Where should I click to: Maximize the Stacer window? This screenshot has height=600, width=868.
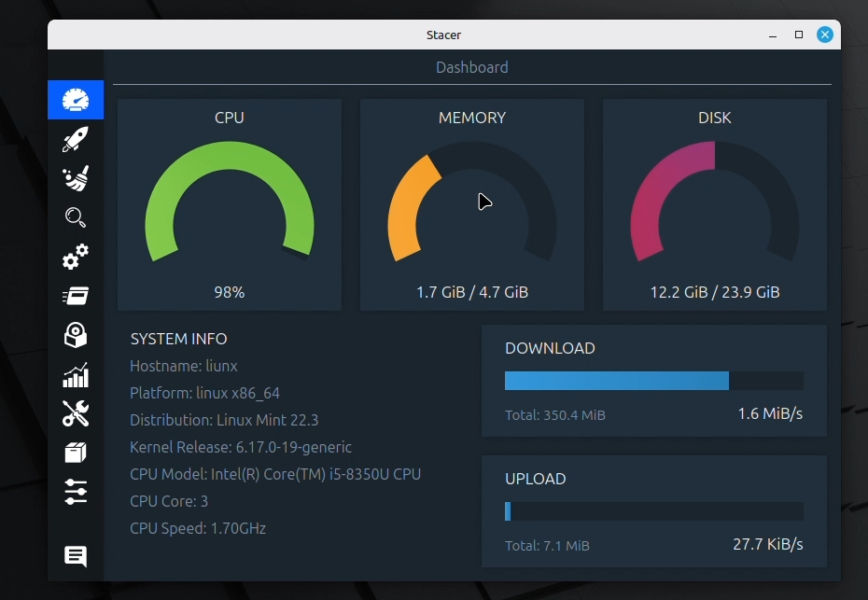pos(799,35)
